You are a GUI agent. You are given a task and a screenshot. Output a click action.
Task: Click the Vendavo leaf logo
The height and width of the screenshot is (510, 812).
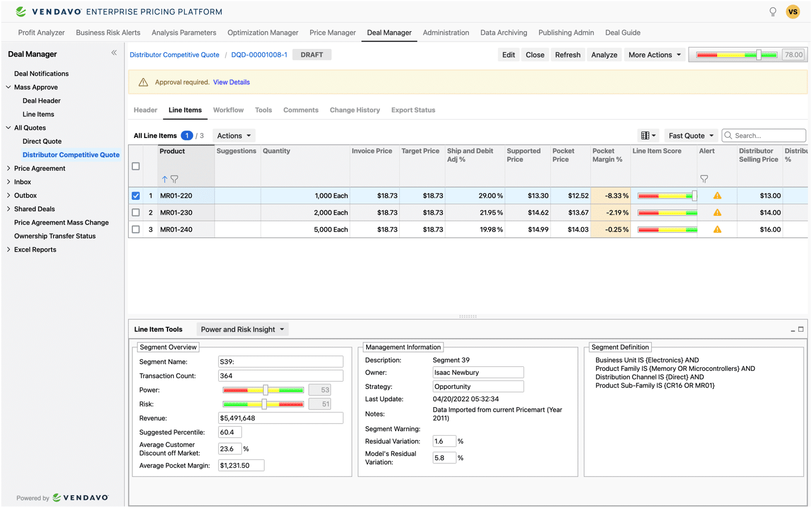20,11
